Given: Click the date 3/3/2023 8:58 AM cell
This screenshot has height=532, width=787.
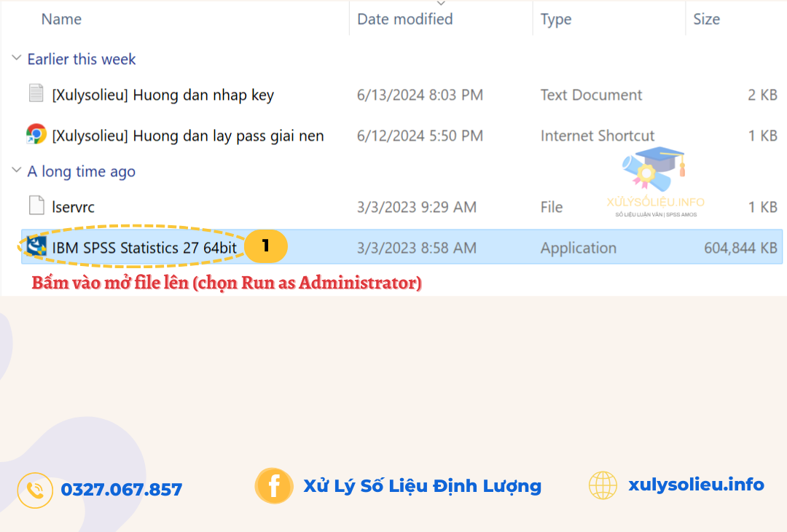Looking at the screenshot, I should tap(417, 248).
